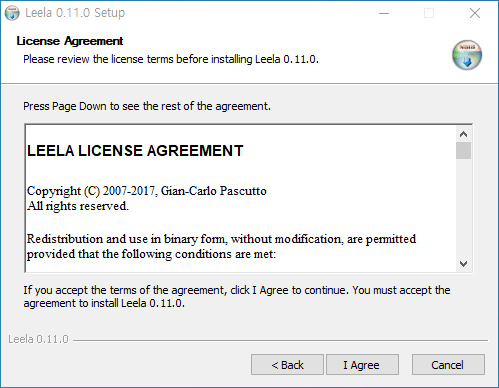Image resolution: width=499 pixels, height=388 pixels.
Task: Click the NSIS installer logo in header
Action: [467, 55]
